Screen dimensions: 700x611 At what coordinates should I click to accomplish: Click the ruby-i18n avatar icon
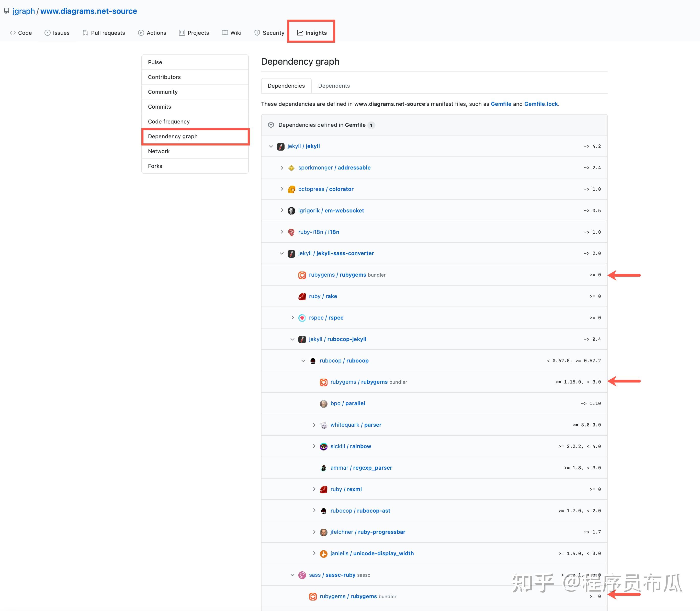coord(291,232)
